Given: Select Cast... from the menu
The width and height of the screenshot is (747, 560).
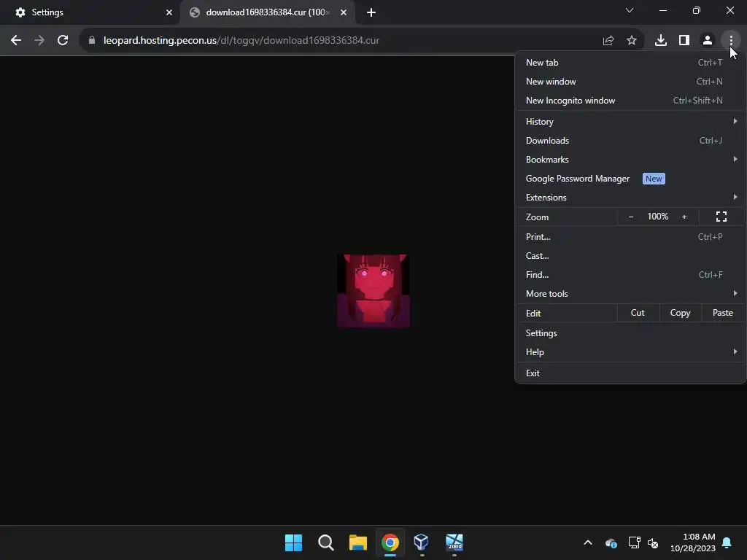Looking at the screenshot, I should 630,256.
